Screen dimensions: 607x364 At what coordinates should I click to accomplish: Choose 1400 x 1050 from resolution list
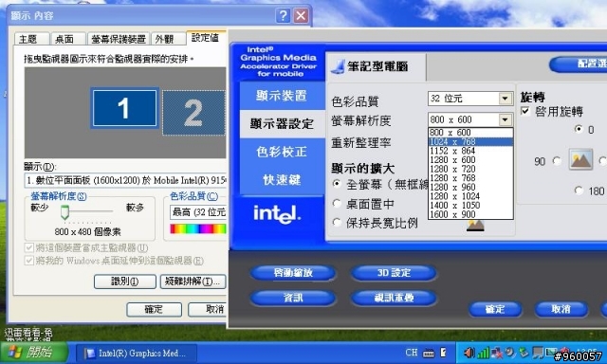pos(470,205)
